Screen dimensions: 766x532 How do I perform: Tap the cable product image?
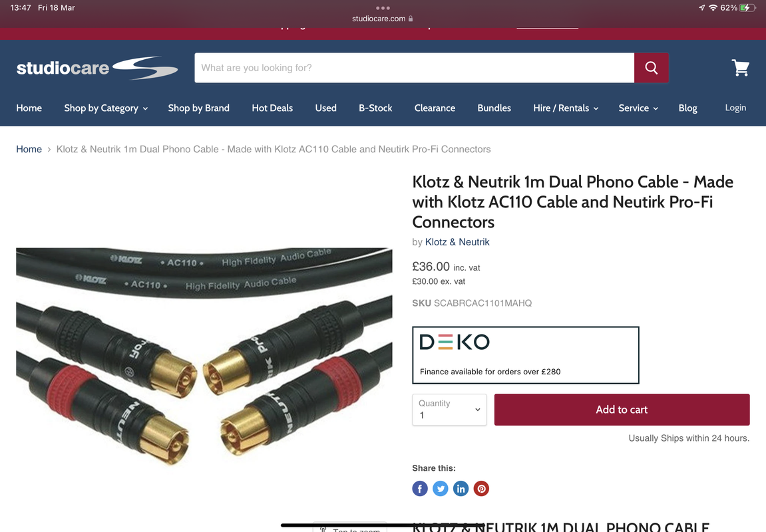tap(204, 356)
